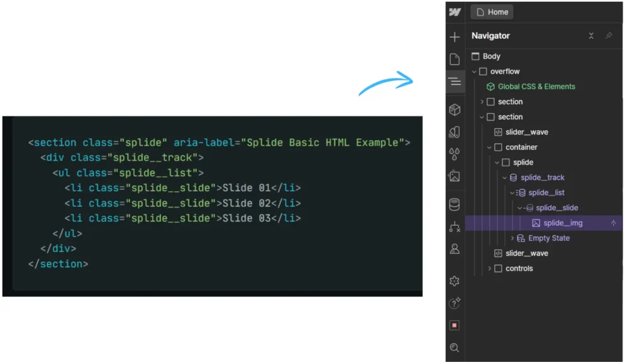The height and width of the screenshot is (362, 644).
Task: Open the Assets image panel
Action: click(455, 177)
